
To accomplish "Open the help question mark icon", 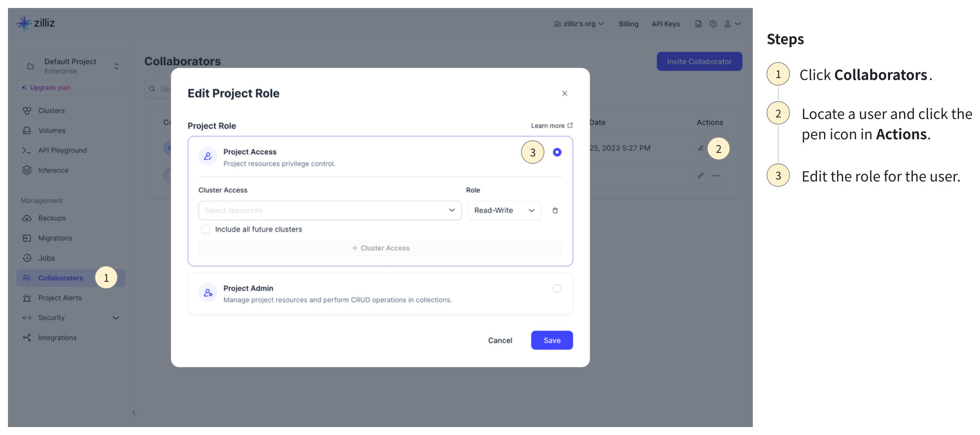I will click(x=713, y=24).
